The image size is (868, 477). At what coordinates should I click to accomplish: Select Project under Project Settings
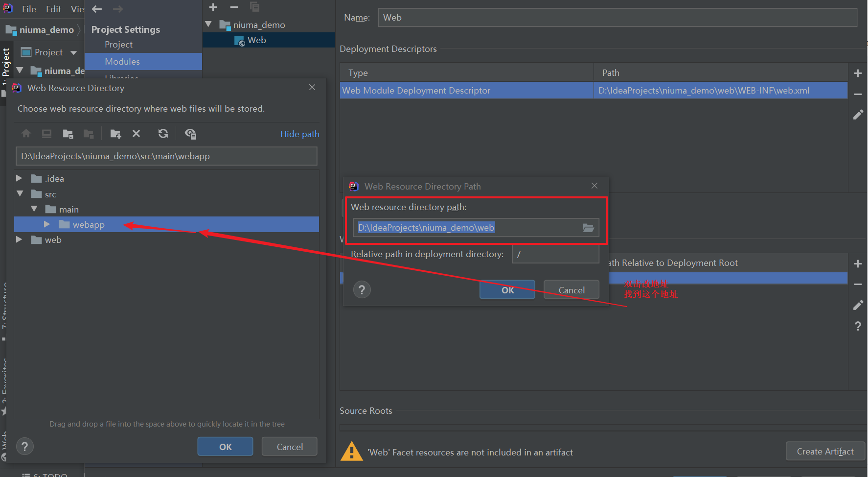click(118, 45)
